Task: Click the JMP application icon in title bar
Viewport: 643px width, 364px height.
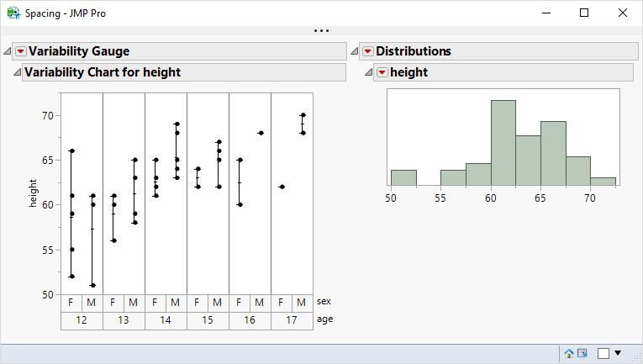Action: click(13, 13)
